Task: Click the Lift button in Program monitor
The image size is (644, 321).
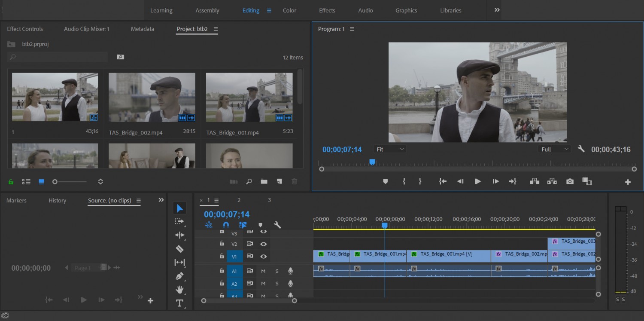Action: 535,181
